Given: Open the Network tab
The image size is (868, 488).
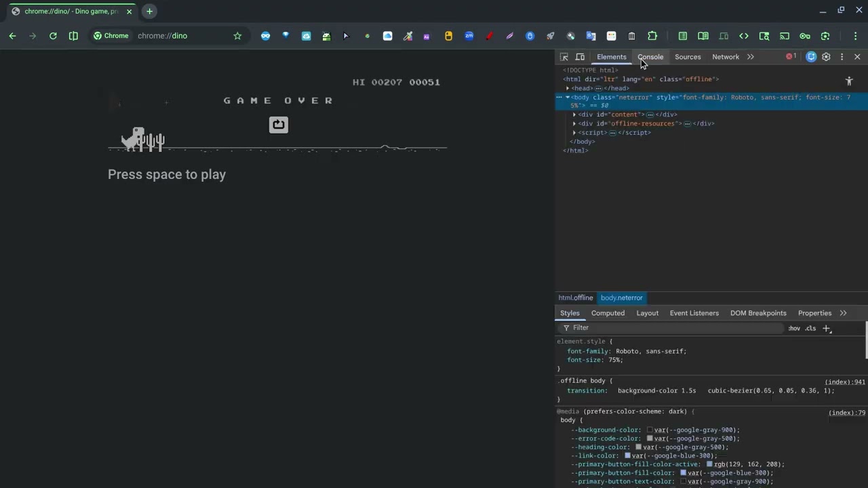Looking at the screenshot, I should pyautogui.click(x=726, y=57).
